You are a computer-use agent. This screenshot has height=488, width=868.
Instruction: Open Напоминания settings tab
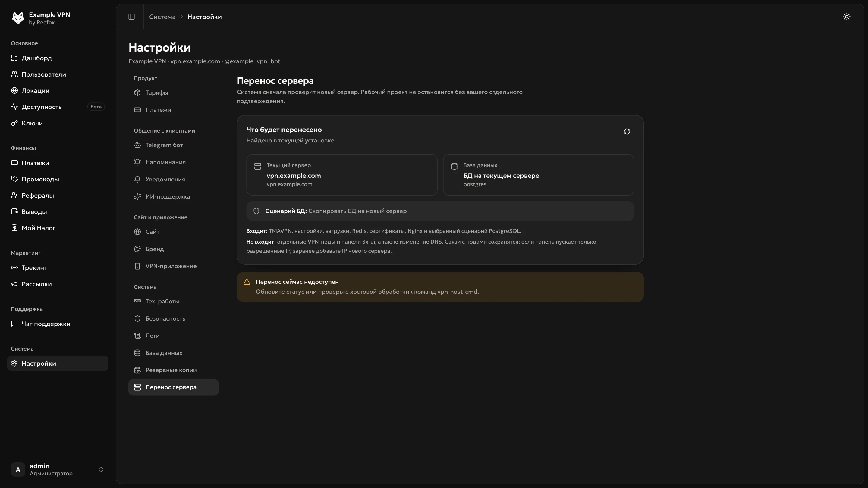(173, 162)
